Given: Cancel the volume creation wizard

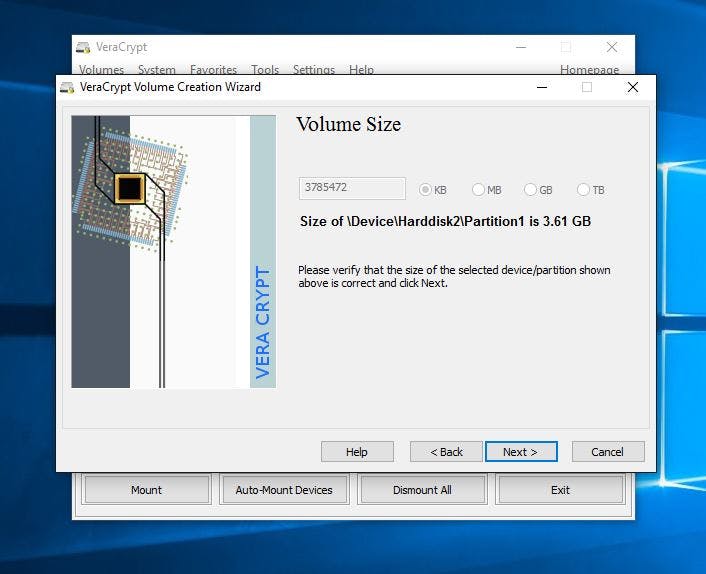Looking at the screenshot, I should point(608,452).
